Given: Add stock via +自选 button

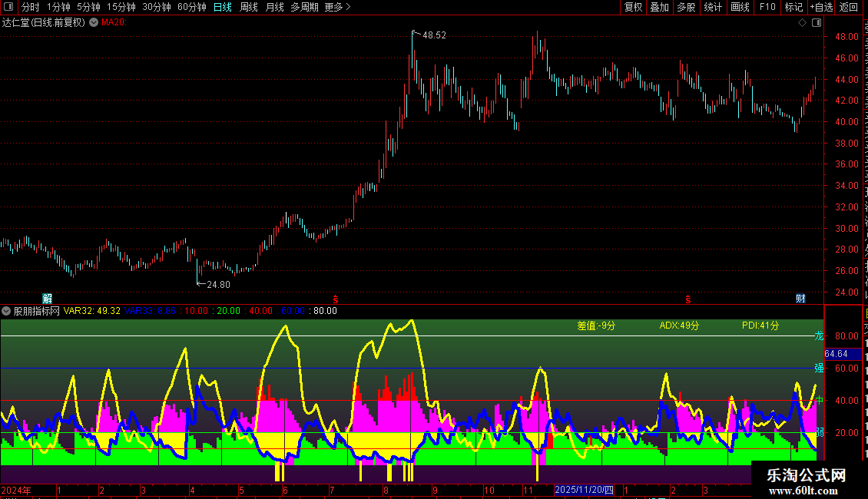Looking at the screenshot, I should (821, 7).
